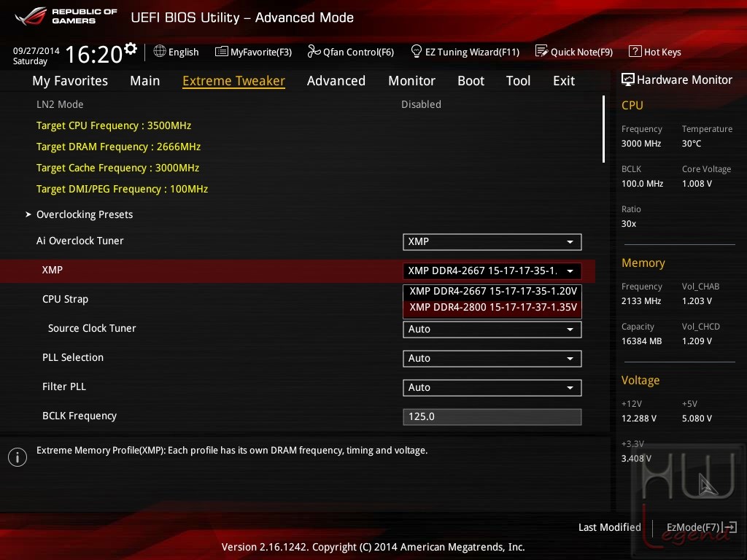
Task: Open the Filter PLL dropdown
Action: click(x=492, y=388)
